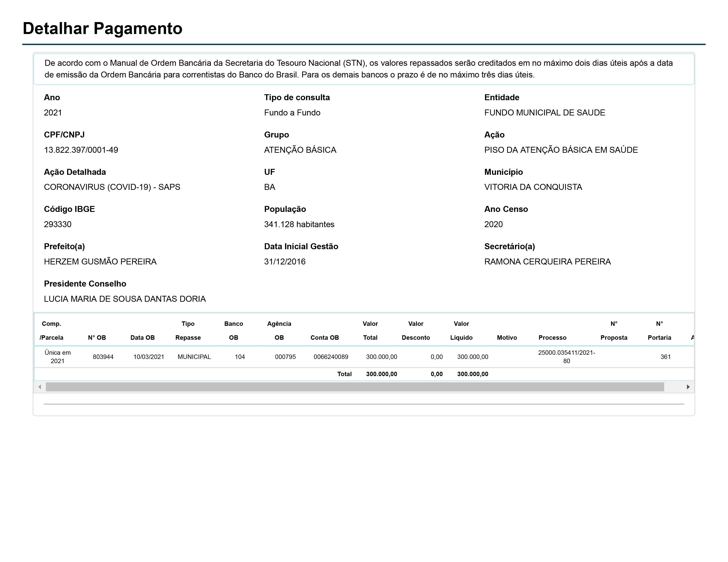
Task: Select the Processo column header
Action: 552,338
